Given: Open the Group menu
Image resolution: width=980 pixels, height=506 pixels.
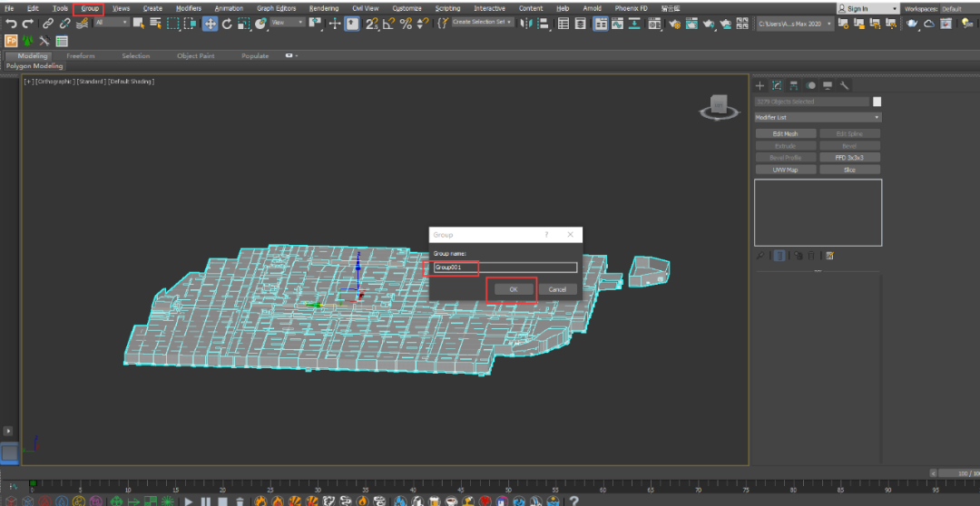Looking at the screenshot, I should point(89,8).
